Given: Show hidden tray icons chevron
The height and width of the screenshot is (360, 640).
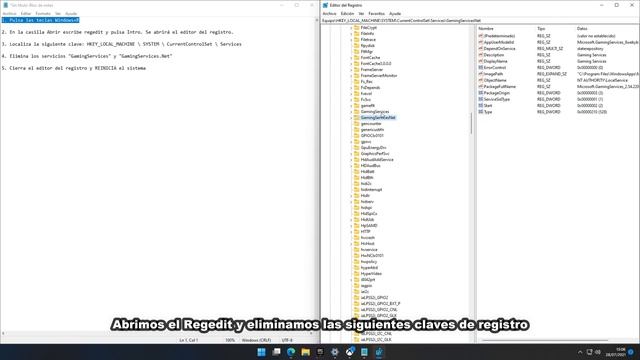Looking at the screenshot, I should pyautogui.click(x=580, y=352).
